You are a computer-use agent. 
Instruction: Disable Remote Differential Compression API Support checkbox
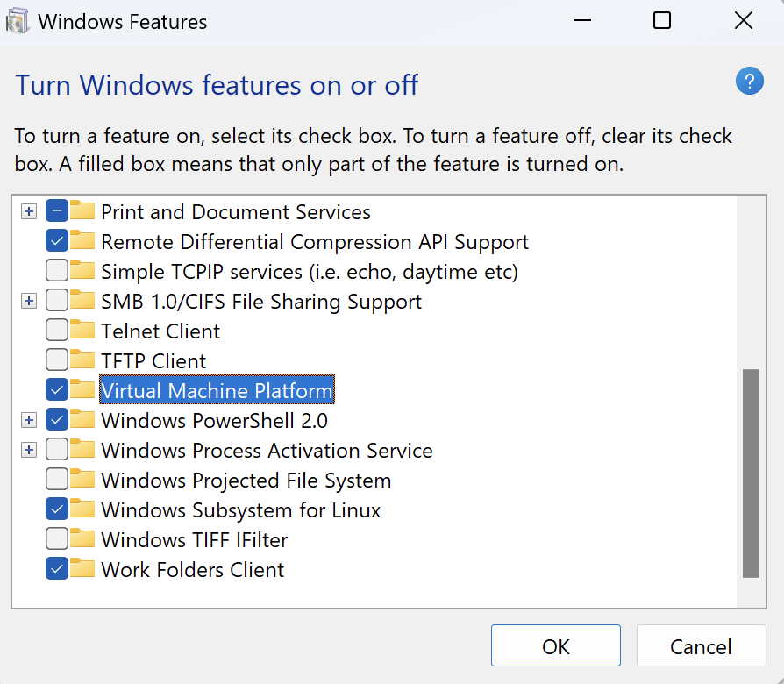[x=56, y=241]
